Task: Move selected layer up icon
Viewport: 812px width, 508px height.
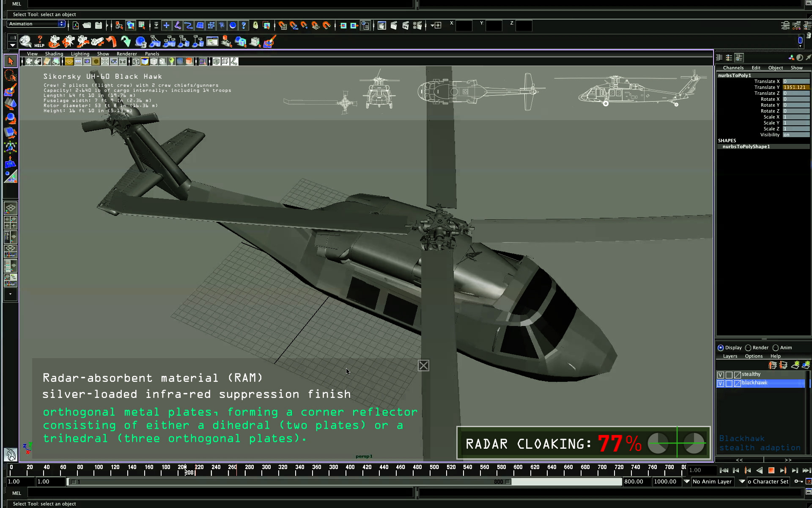Action: pyautogui.click(x=773, y=365)
